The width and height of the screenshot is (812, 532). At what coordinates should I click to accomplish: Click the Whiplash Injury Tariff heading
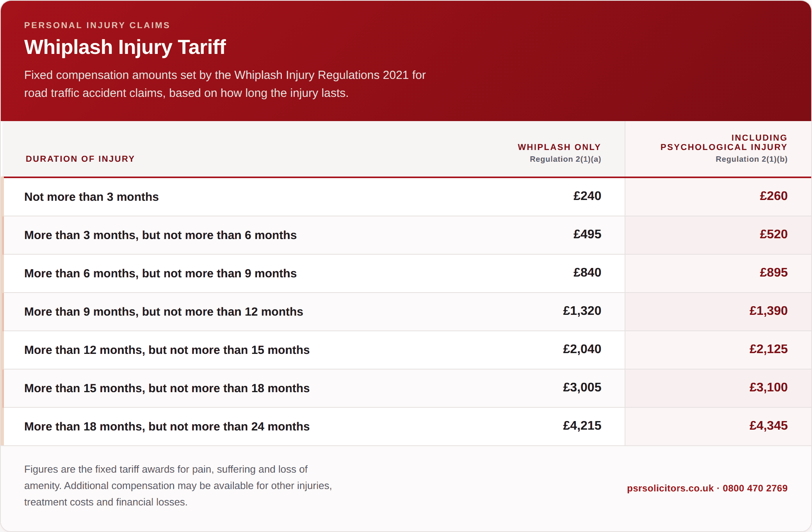(125, 47)
